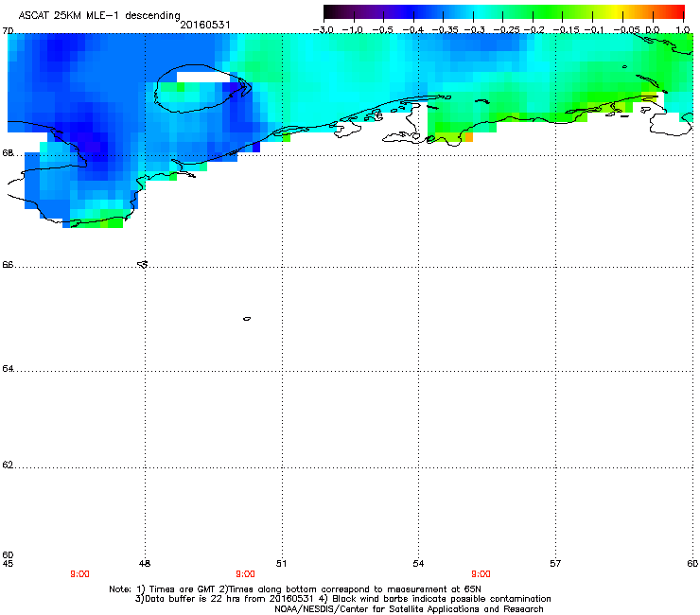Screen dimensions: 700x615
Task: Click the longitude label '54'
Action: (x=418, y=564)
